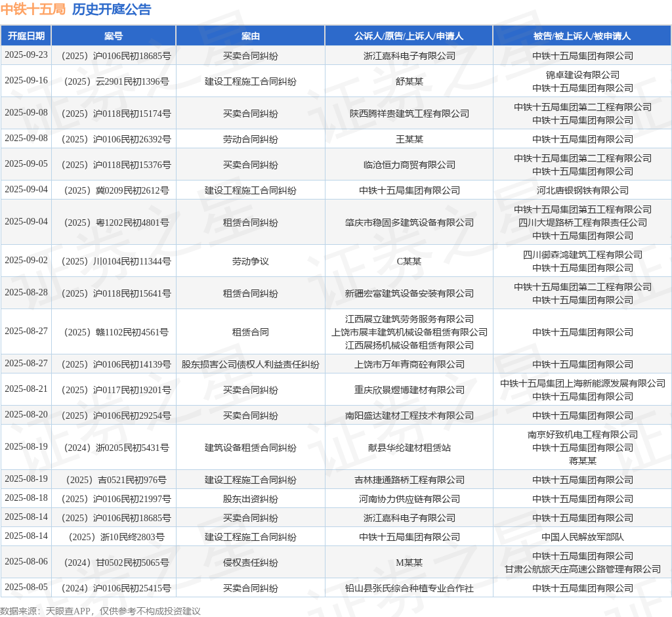Viewport: 672px width, 617px height.
Task: Click case cause 股东出资纠纷
Action: point(250,499)
